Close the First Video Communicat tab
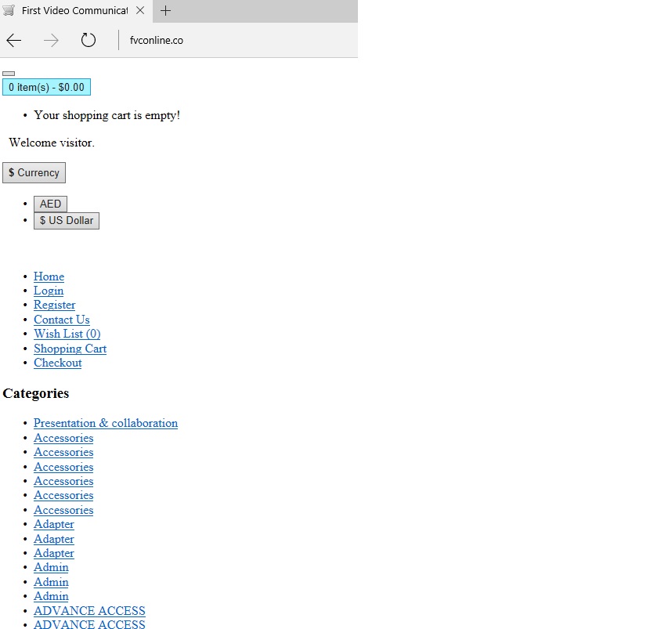The image size is (672, 629). click(x=140, y=11)
